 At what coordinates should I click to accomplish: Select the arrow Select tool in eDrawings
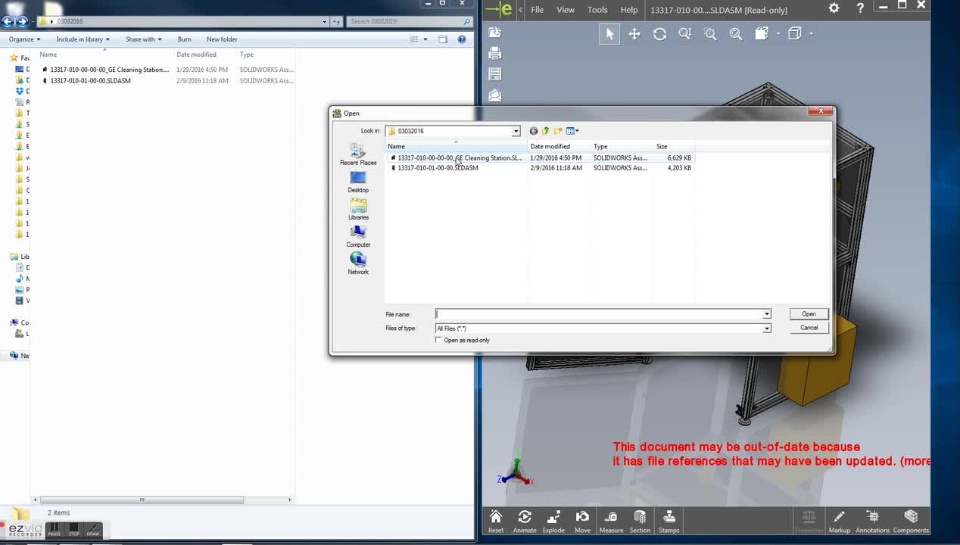609,34
